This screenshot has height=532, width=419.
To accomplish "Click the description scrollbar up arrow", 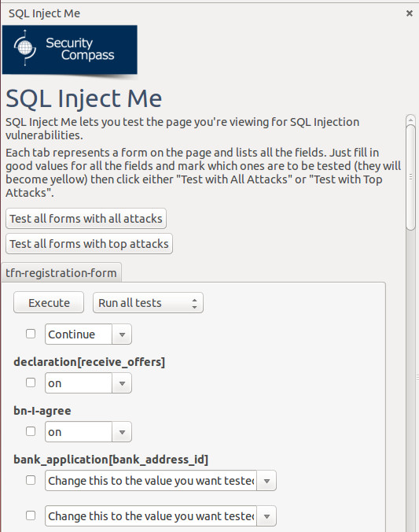I will tap(410, 120).
